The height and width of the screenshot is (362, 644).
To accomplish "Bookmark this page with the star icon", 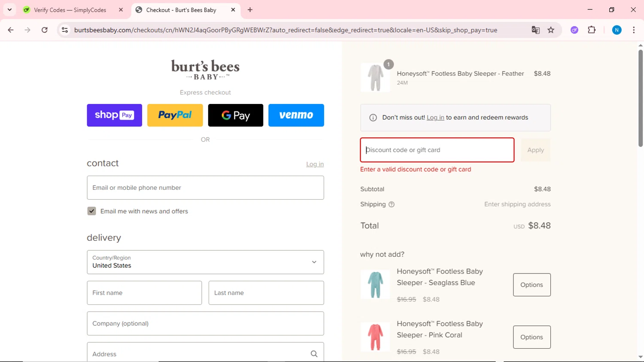I will [551, 30].
